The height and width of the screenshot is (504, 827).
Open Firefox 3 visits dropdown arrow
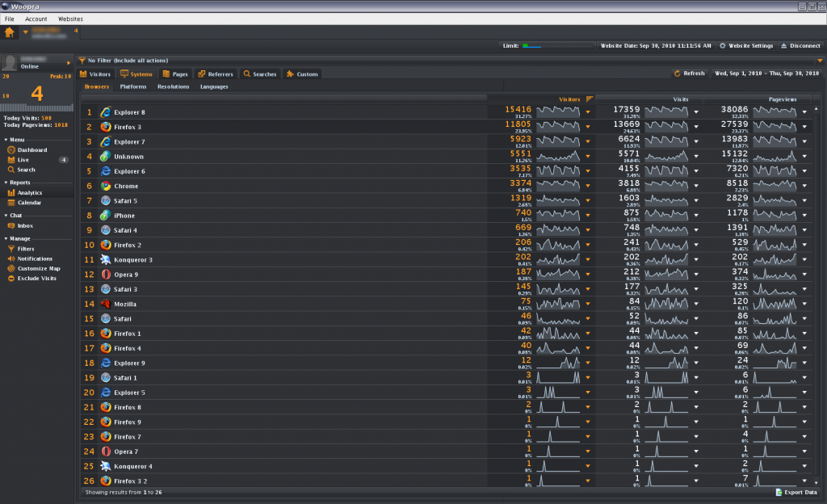click(696, 127)
